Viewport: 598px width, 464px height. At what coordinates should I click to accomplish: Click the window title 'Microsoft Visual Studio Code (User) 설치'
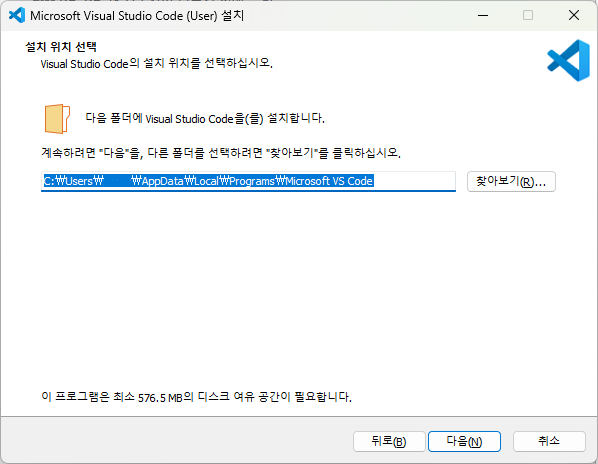(137, 16)
